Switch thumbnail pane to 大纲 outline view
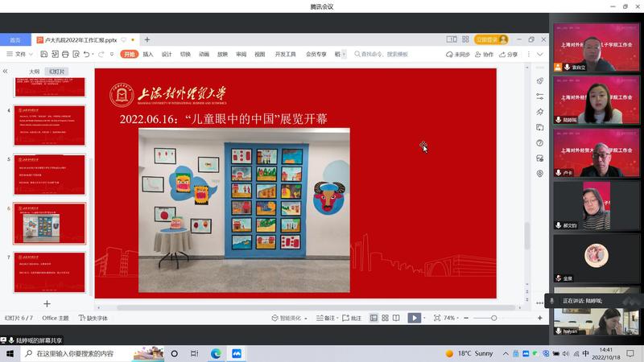The height and width of the screenshot is (362, 644). point(34,72)
